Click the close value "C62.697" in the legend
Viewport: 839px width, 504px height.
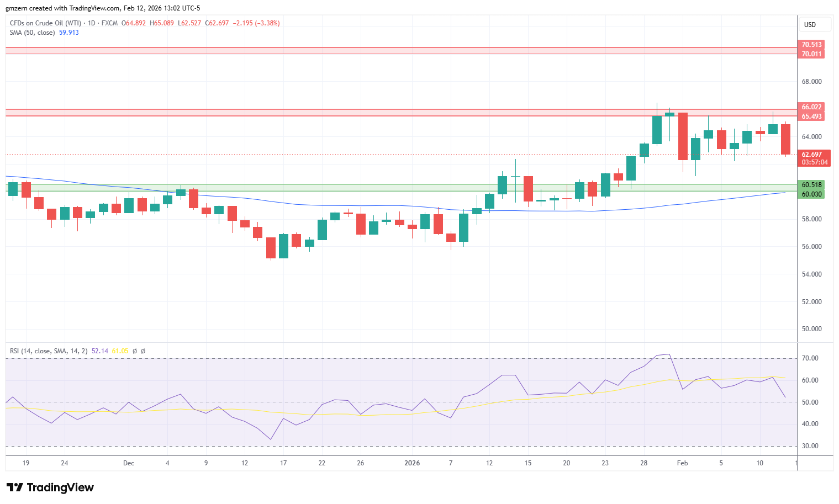coord(217,23)
